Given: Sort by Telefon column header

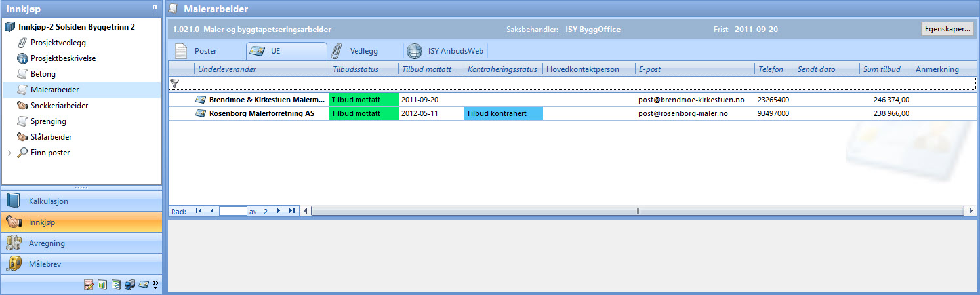Looking at the screenshot, I should pos(774,69).
